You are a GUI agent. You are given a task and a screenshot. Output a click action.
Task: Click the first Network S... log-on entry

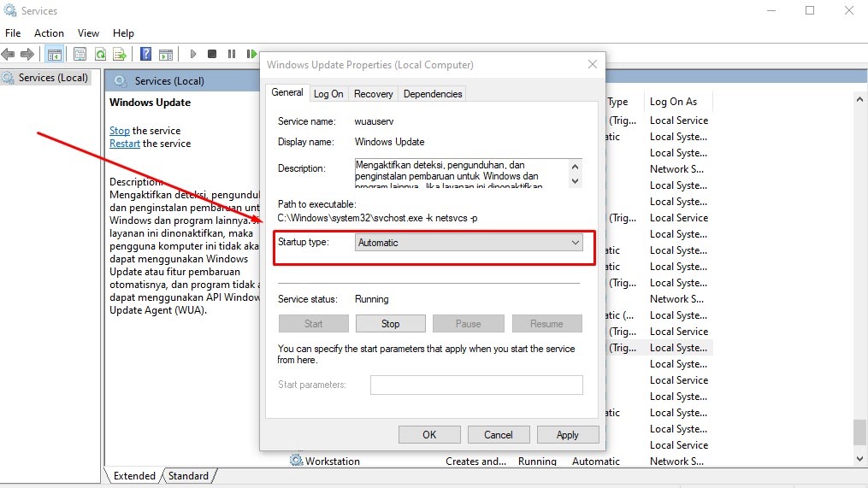click(x=676, y=169)
